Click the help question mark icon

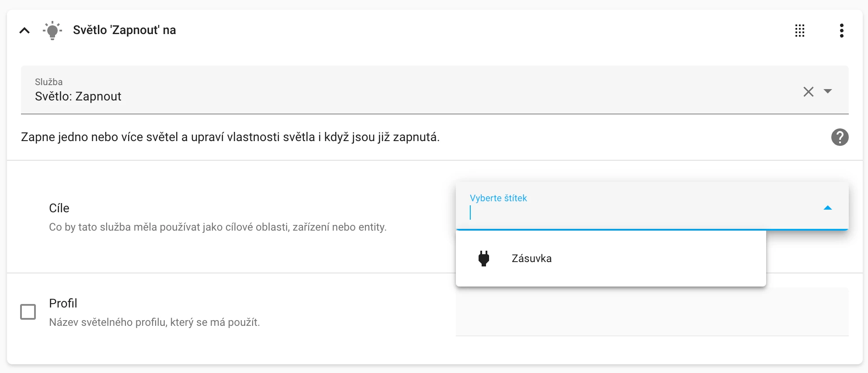point(840,137)
